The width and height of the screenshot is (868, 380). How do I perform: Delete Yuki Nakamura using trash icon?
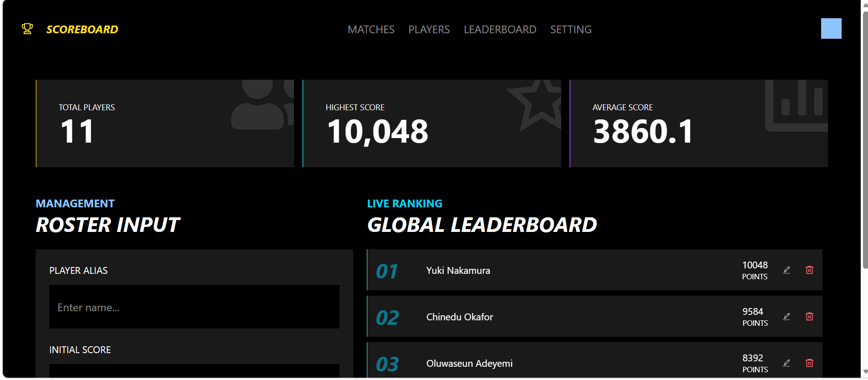pyautogui.click(x=809, y=270)
